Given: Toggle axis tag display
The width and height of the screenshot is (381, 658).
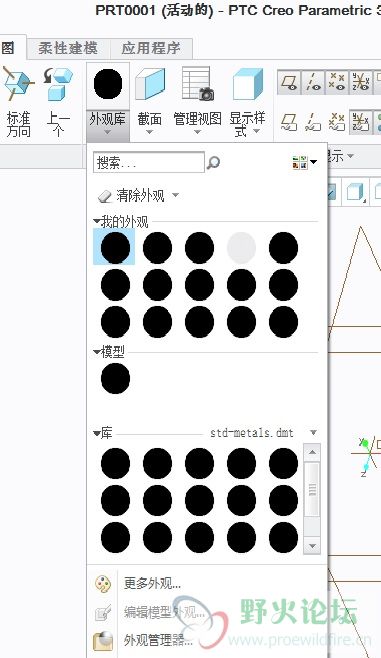Looking at the screenshot, I should pos(313,123).
